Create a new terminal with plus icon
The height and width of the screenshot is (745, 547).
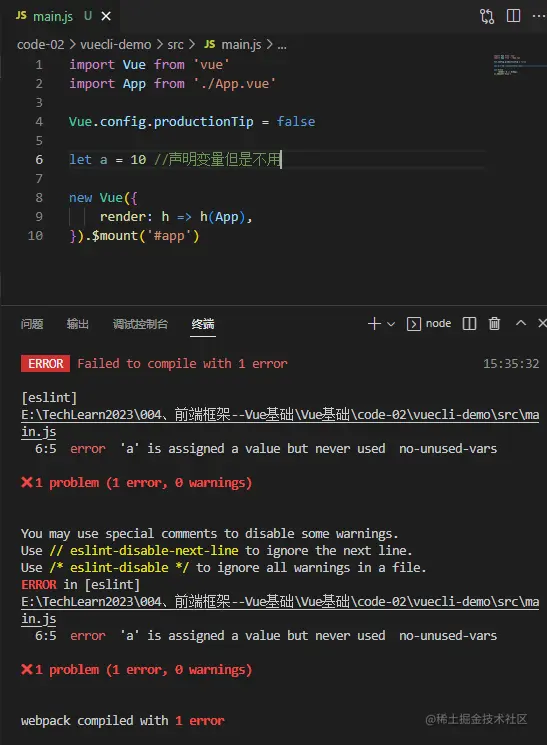[374, 324]
